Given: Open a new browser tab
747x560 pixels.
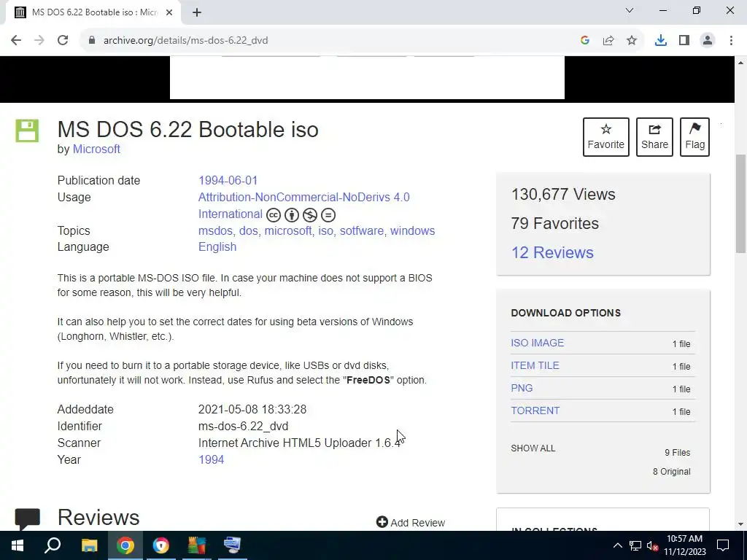Looking at the screenshot, I should point(197,12).
